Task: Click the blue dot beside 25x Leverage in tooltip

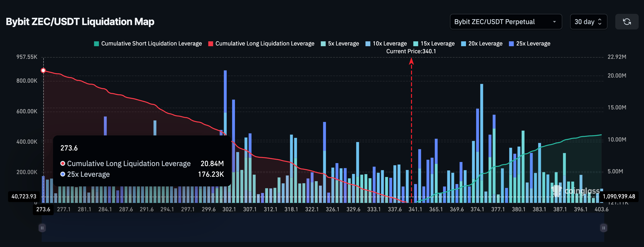Action: [x=63, y=174]
